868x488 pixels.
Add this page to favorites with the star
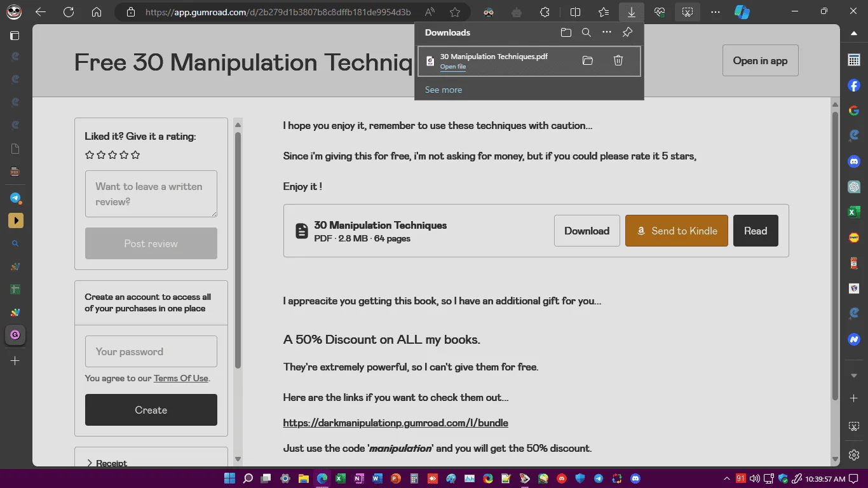point(455,12)
